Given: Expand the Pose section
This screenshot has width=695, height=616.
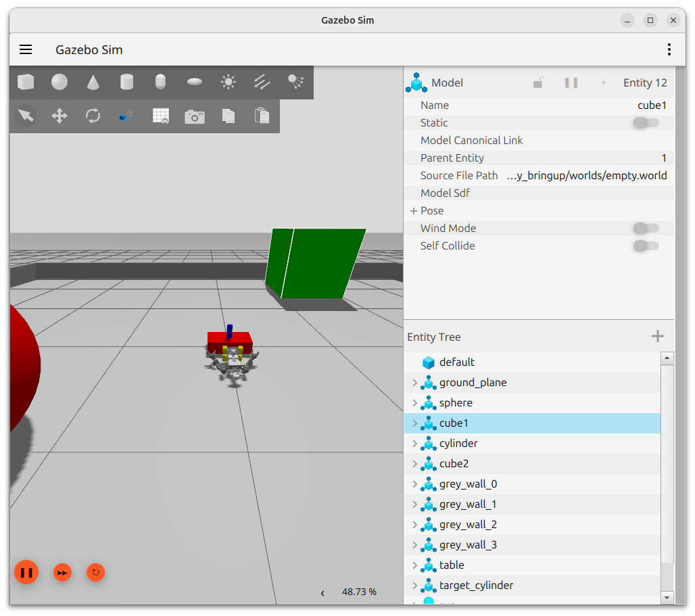Looking at the screenshot, I should (414, 211).
